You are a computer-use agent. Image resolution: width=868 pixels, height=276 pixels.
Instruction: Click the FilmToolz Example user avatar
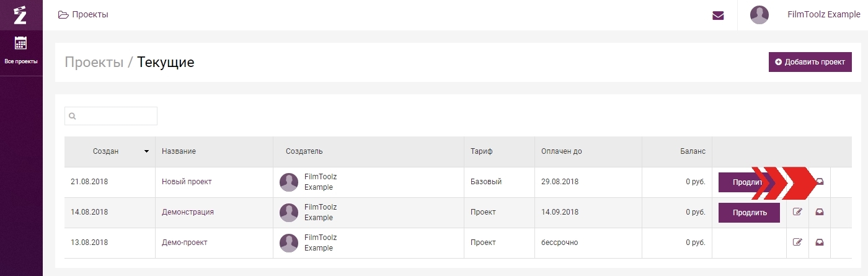[759, 15]
